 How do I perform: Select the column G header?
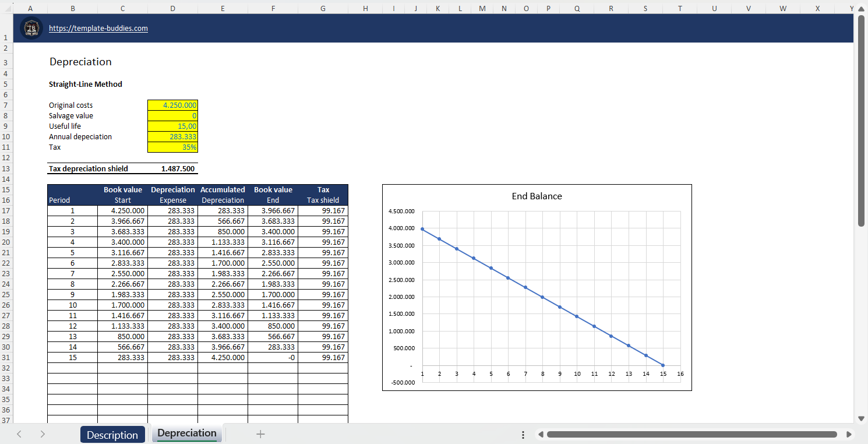(323, 8)
